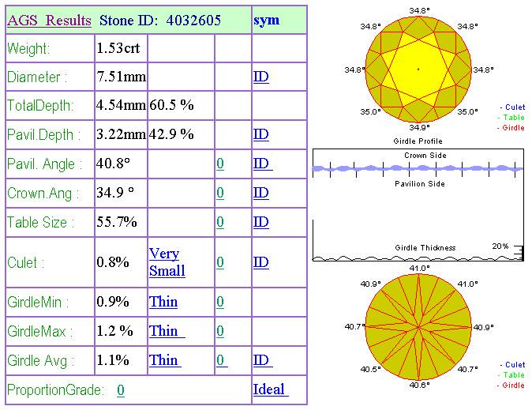Open the Very Small culet link
532x410 pixels.
[167, 262]
